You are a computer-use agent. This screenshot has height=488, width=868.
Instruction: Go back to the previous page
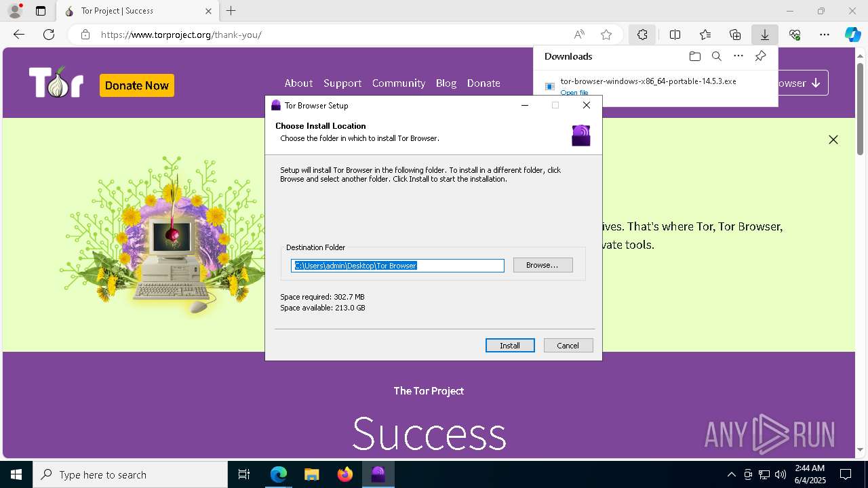point(19,35)
